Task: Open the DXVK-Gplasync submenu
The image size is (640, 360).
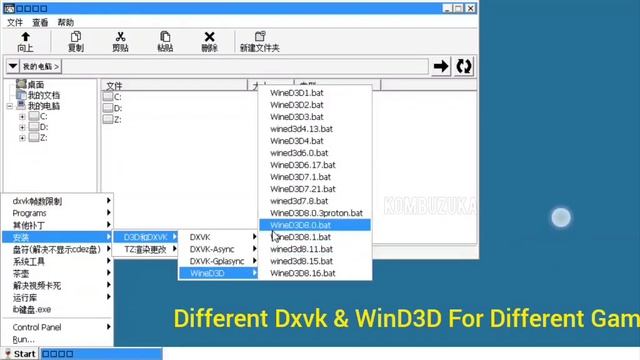Action: pos(218,261)
